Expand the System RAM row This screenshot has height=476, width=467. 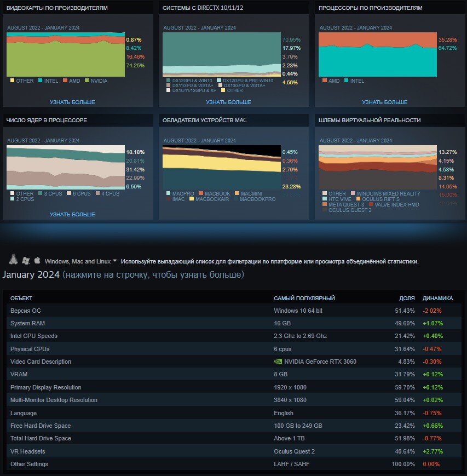click(x=234, y=323)
